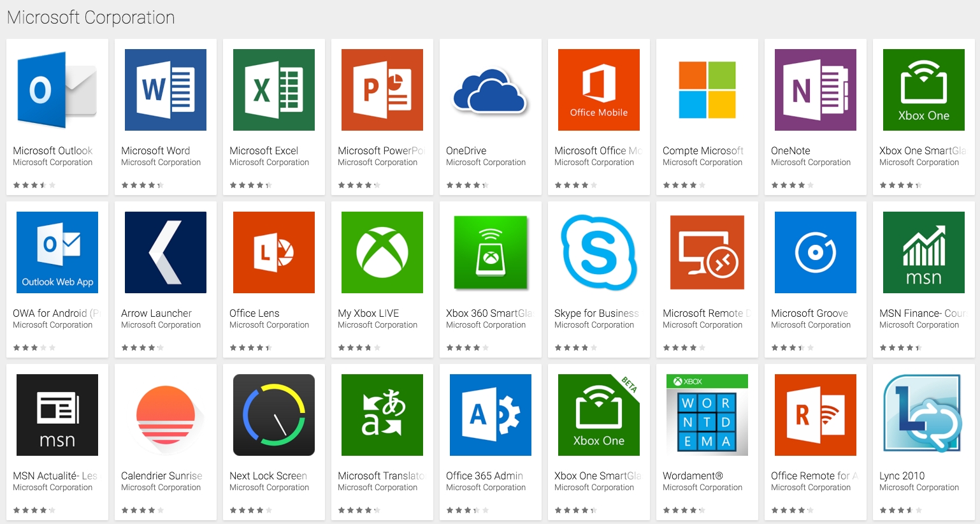Select the "Wordament®" title text
980x524 pixels.
point(693,476)
